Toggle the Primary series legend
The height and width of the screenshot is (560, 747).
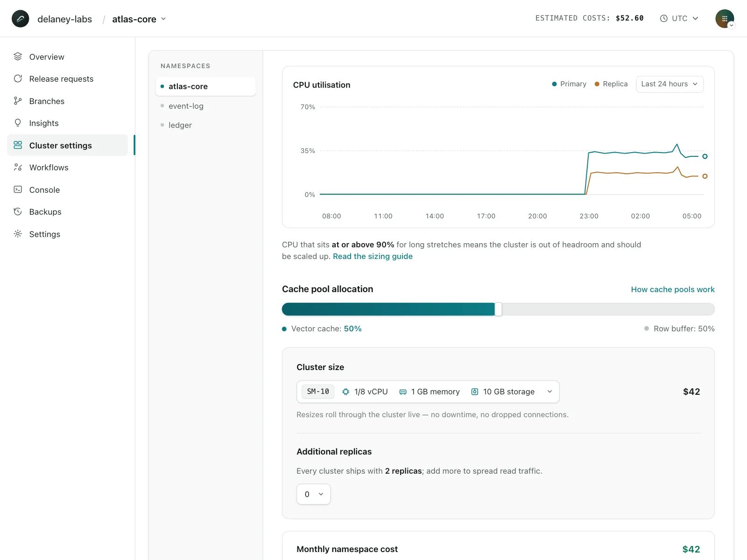click(569, 84)
